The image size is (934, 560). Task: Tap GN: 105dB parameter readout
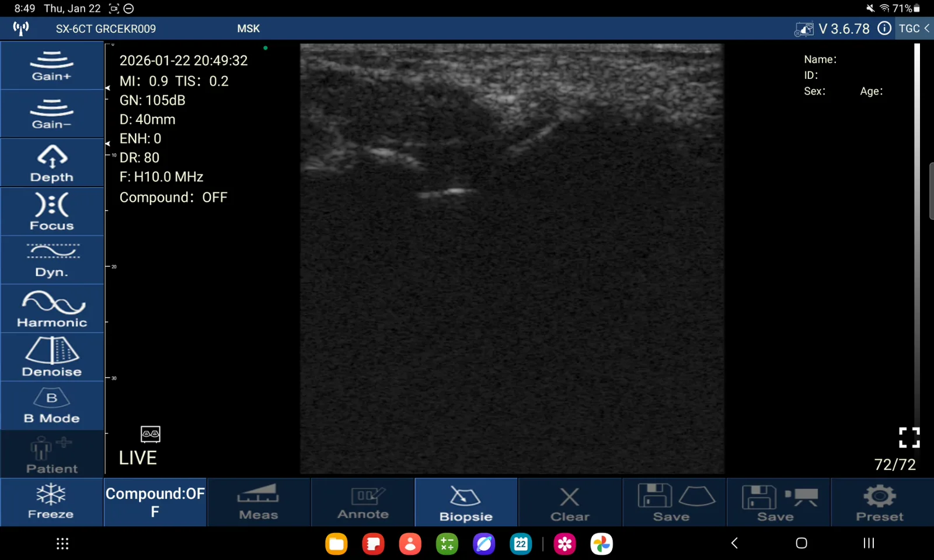click(x=152, y=100)
